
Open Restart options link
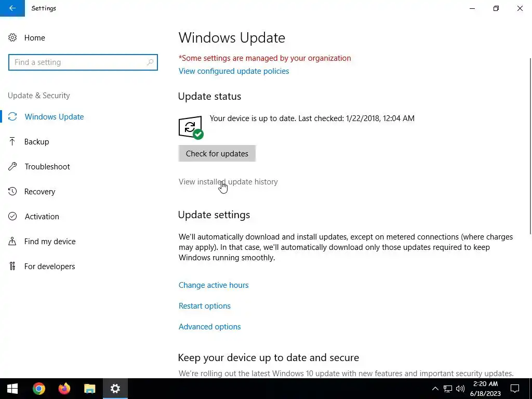tap(204, 305)
